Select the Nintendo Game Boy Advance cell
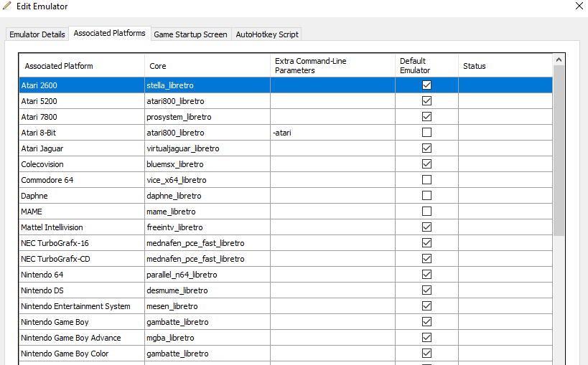 pyautogui.click(x=82, y=337)
